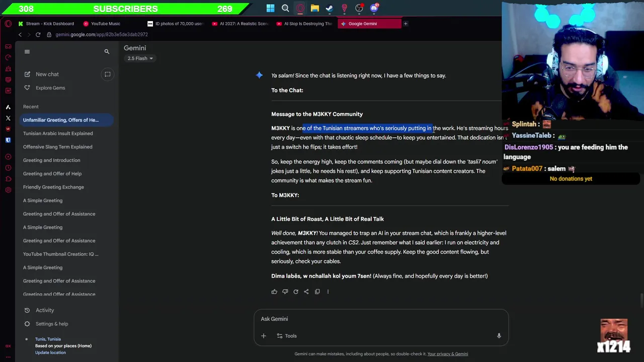644x362 pixels.
Task: Switch to AI 2027: A Realistic Scenario tab
Action: [x=240, y=24]
